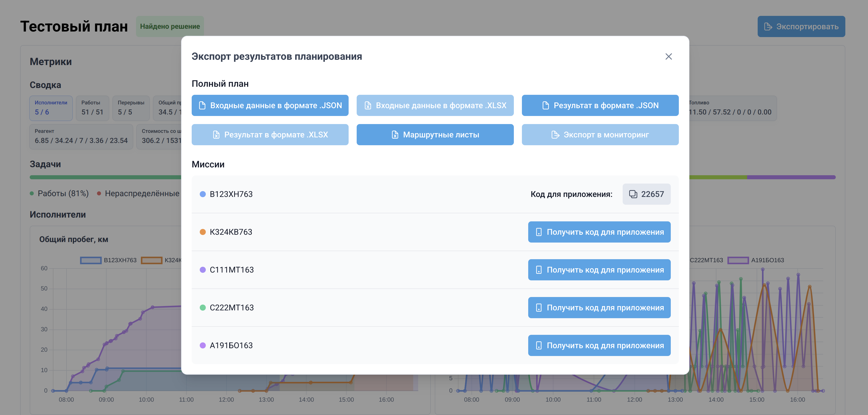Screen dimensions: 868x415
Task: Click the А191БО163 mission name
Action: (231, 345)
